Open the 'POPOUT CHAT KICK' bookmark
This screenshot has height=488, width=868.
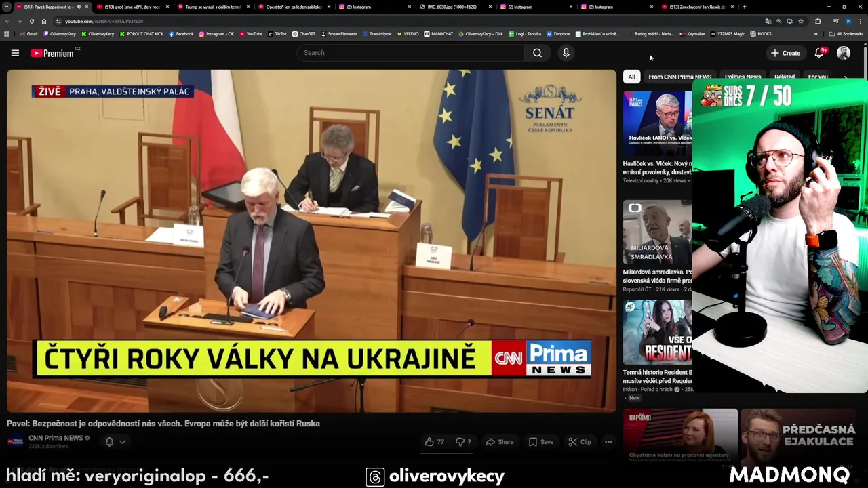142,34
